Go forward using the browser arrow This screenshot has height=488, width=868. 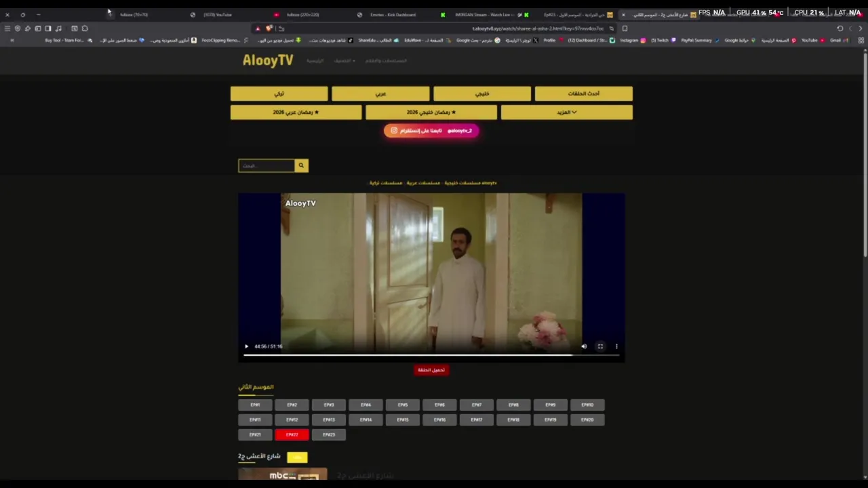(x=851, y=28)
